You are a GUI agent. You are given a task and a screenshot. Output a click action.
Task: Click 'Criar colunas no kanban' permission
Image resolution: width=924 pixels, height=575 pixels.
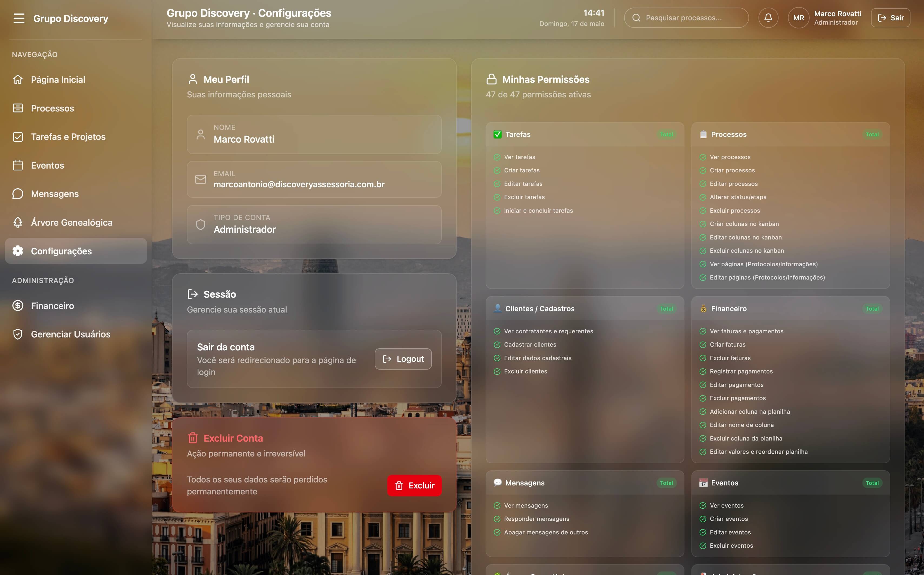click(744, 224)
